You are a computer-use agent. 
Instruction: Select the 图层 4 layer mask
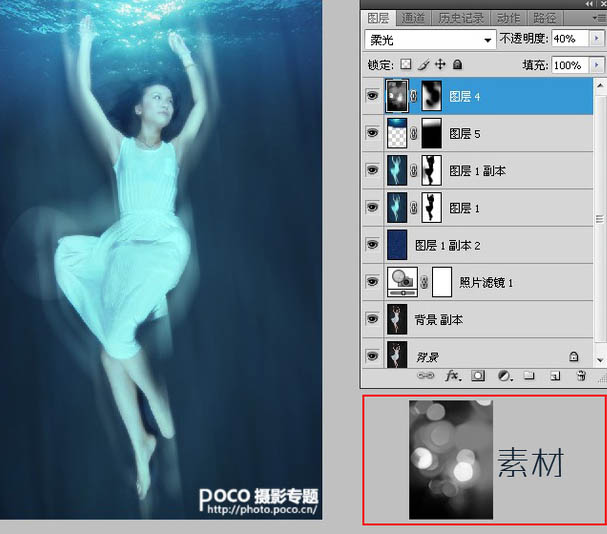[x=431, y=96]
